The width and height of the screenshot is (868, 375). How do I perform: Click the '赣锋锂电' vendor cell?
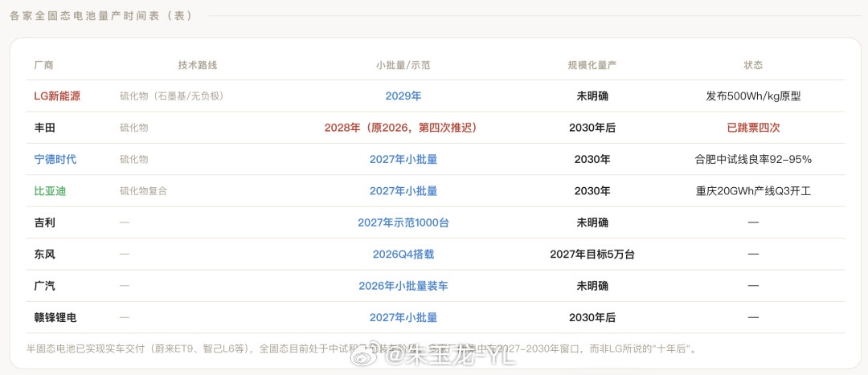point(55,317)
